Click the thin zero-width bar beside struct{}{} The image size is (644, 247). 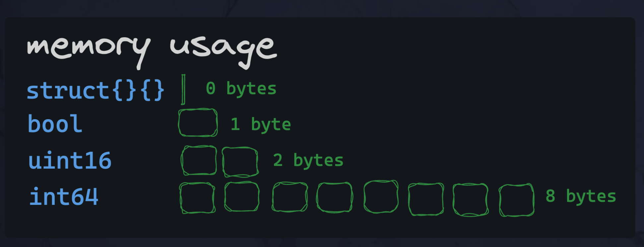click(183, 89)
